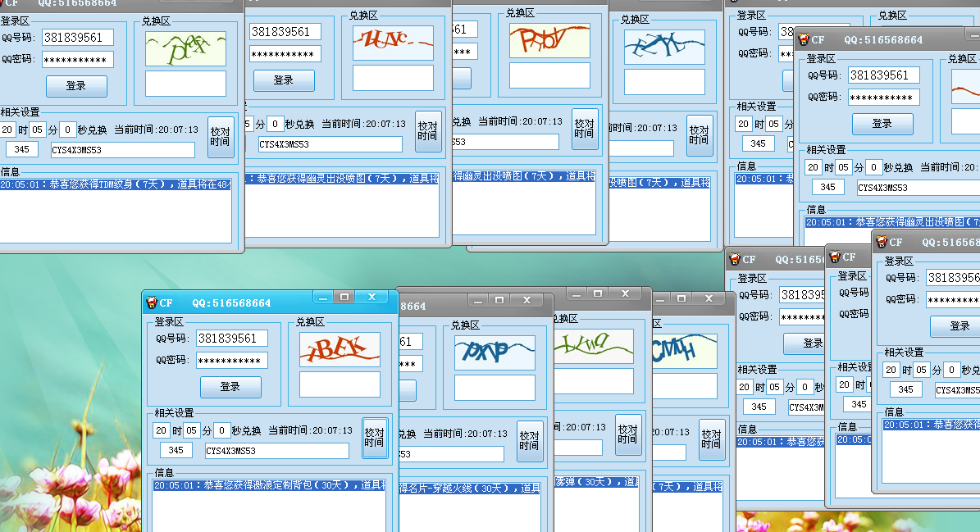Click 校对时间 in the PXP-captcha window

point(530,440)
